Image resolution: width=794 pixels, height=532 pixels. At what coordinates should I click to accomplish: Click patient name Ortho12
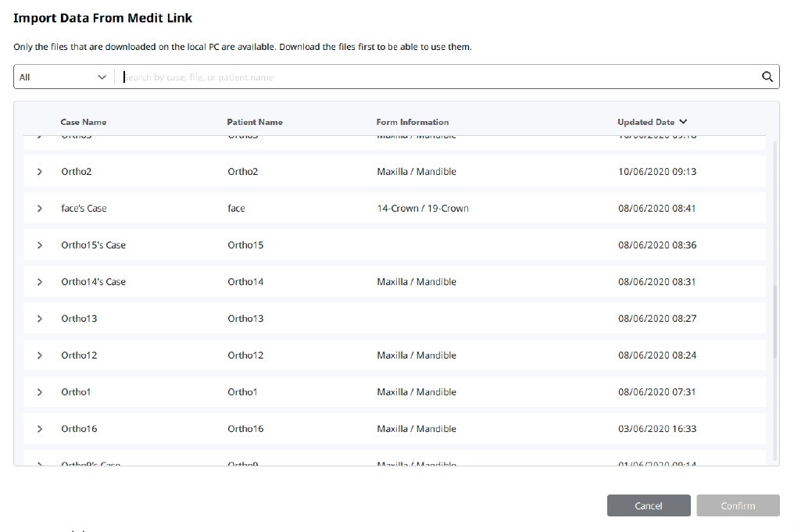click(x=245, y=355)
